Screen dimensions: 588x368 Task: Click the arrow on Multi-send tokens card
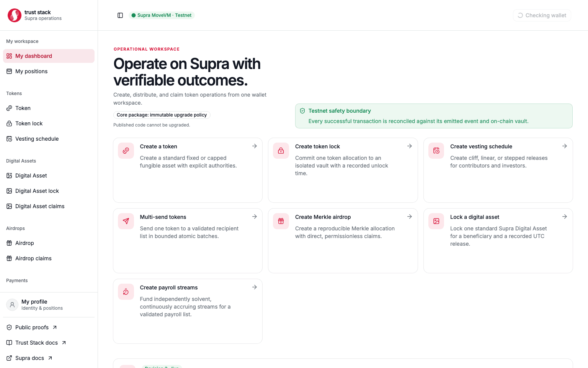click(x=255, y=217)
